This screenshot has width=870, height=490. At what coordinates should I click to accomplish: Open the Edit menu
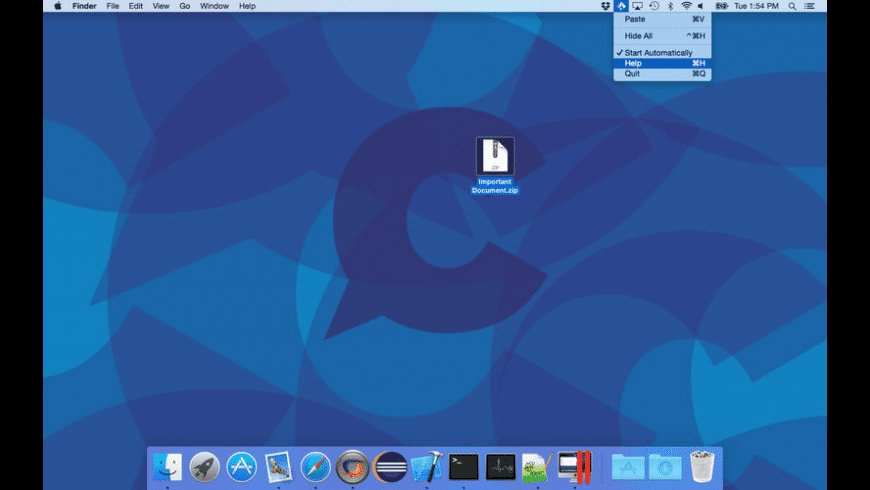point(135,6)
